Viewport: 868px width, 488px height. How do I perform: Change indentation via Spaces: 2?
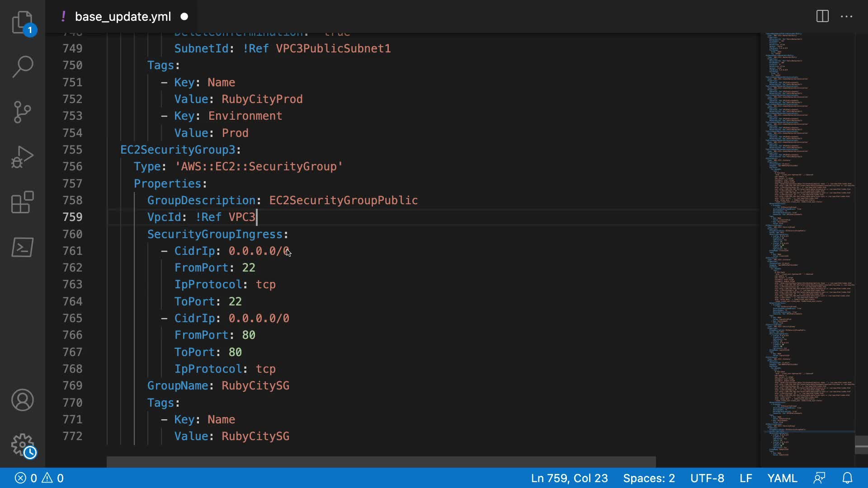(x=649, y=478)
